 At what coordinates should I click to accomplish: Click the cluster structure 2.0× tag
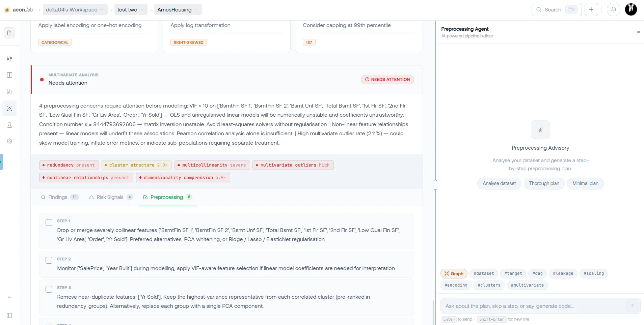point(136,165)
